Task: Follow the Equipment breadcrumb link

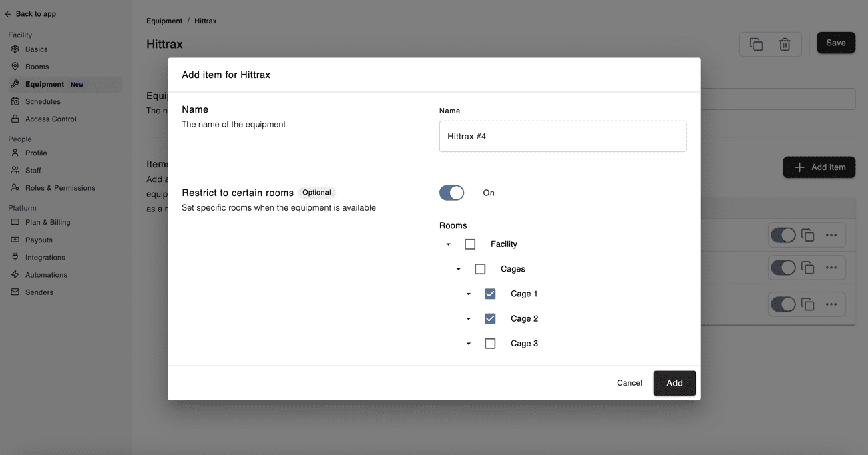Action: [x=164, y=21]
